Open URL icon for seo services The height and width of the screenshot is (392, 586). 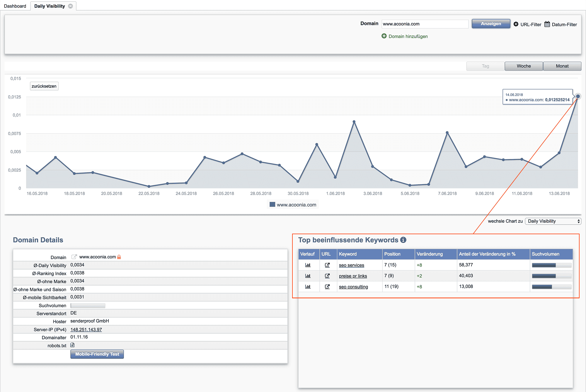click(x=327, y=265)
